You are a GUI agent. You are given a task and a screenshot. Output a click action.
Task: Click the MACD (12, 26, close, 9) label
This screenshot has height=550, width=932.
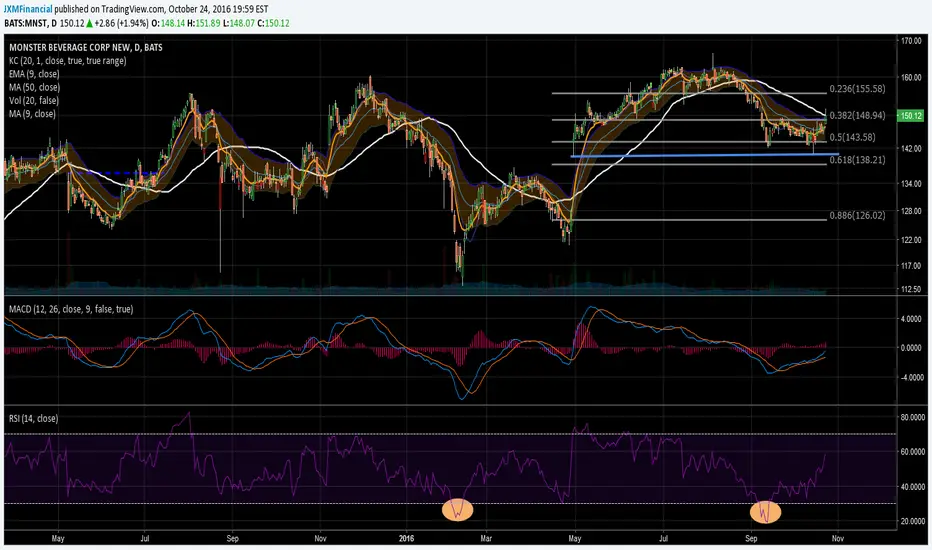coord(71,309)
